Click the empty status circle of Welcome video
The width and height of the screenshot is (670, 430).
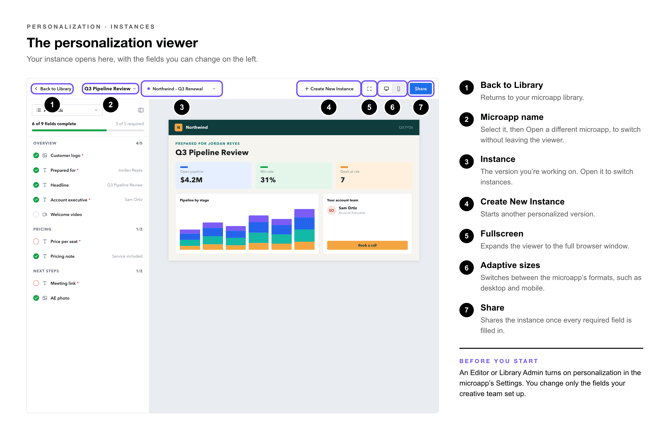click(x=36, y=215)
